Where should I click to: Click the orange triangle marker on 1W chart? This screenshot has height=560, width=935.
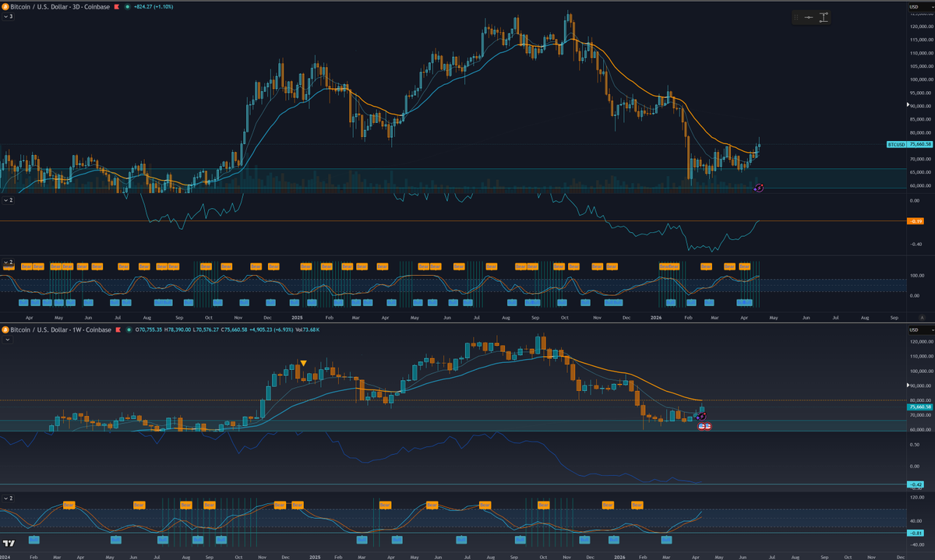(x=303, y=363)
